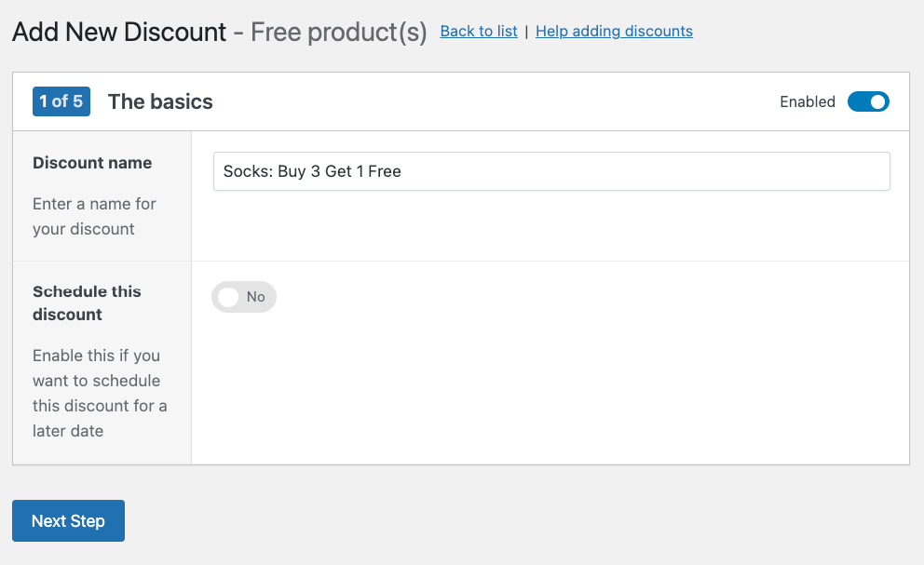Viewport: 924px width, 565px height.
Task: Click the Free product(s) subtitle
Action: pos(336,32)
